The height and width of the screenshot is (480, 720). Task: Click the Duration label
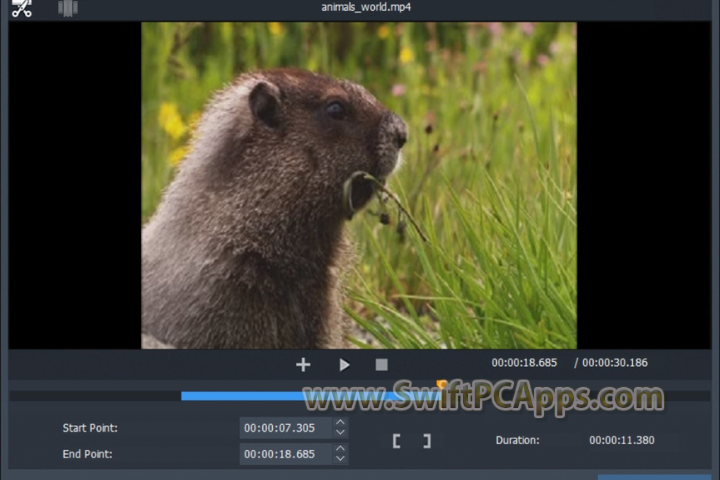tap(518, 440)
